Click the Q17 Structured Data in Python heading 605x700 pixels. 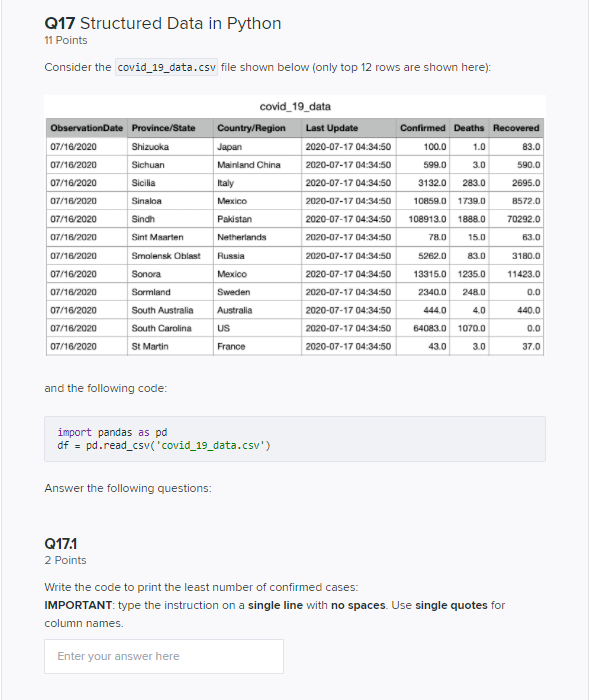tap(163, 23)
